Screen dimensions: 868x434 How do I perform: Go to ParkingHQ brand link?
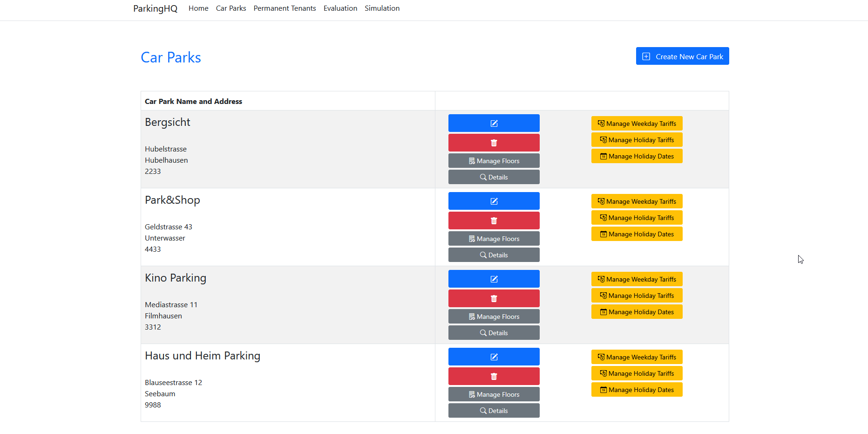point(155,8)
